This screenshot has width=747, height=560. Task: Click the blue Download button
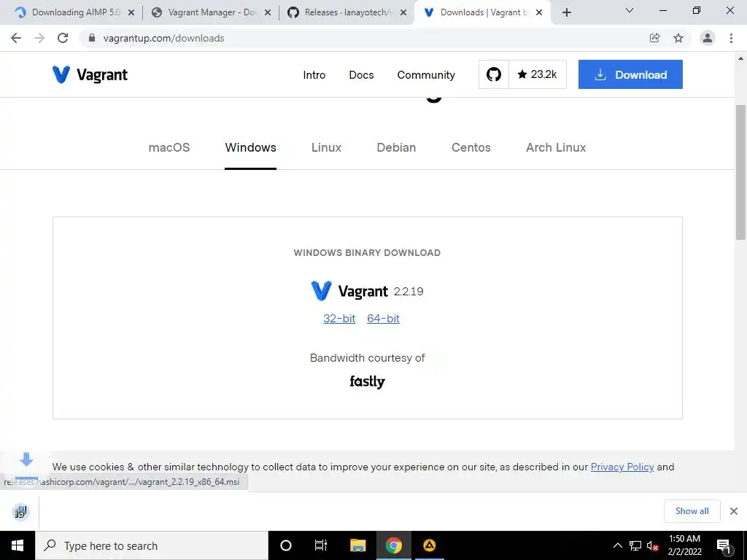pos(630,74)
